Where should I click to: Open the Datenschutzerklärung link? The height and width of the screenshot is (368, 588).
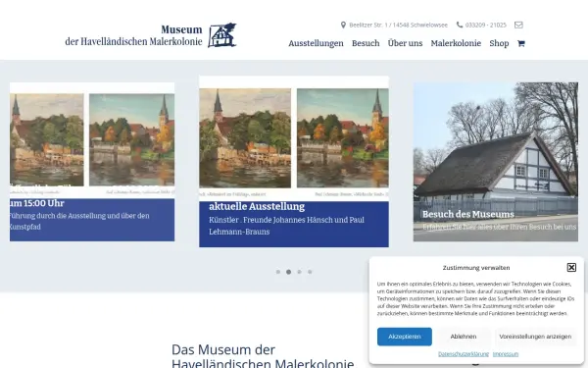pos(464,354)
